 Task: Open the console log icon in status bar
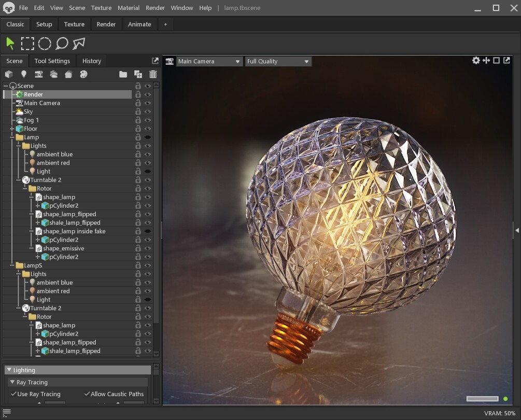(x=7, y=413)
